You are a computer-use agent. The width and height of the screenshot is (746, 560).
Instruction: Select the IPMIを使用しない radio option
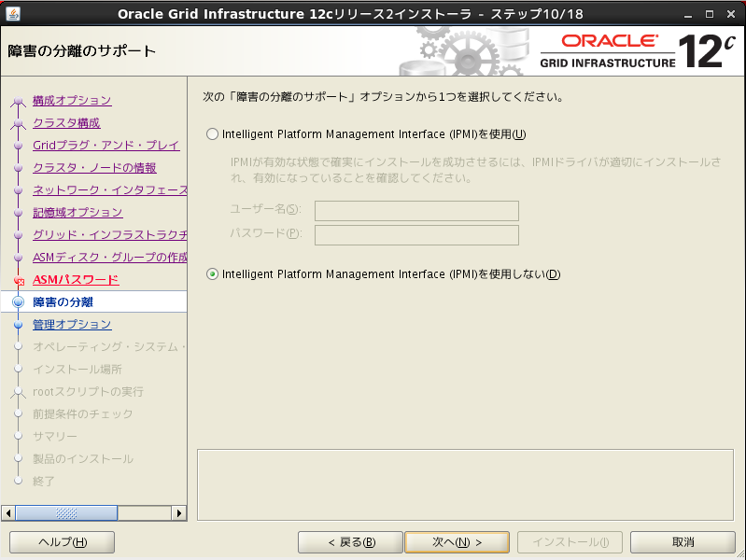[212, 274]
